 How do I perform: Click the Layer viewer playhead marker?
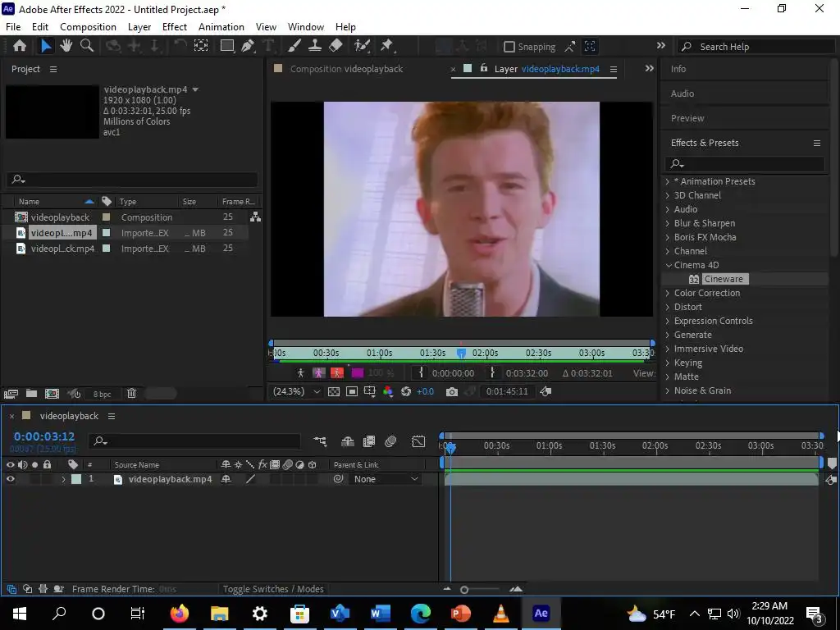(461, 353)
